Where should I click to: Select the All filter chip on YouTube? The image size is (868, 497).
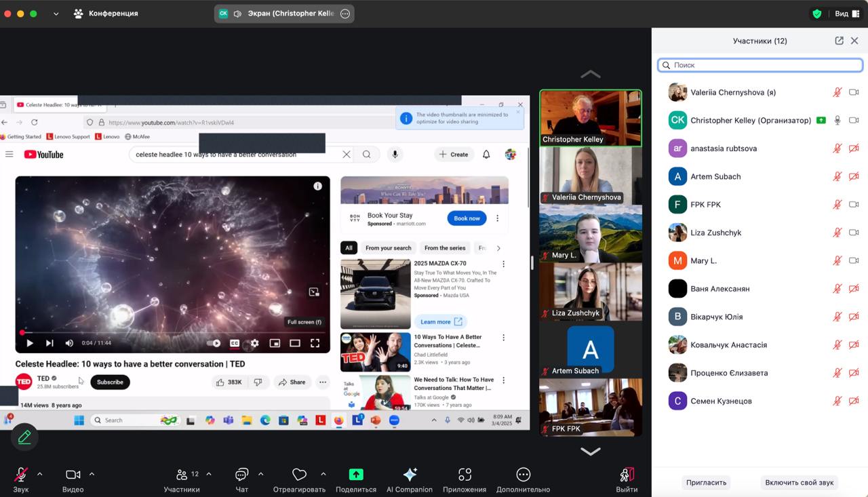(x=349, y=248)
